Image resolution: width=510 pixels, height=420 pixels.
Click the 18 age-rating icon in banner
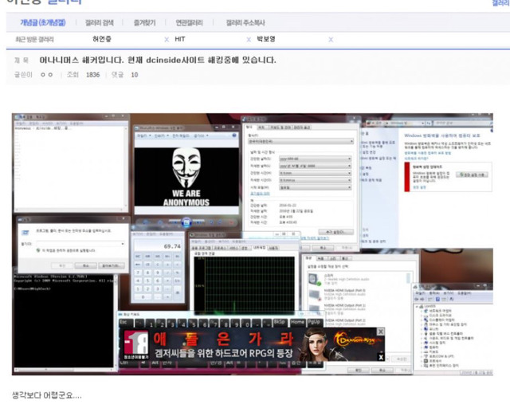136,345
